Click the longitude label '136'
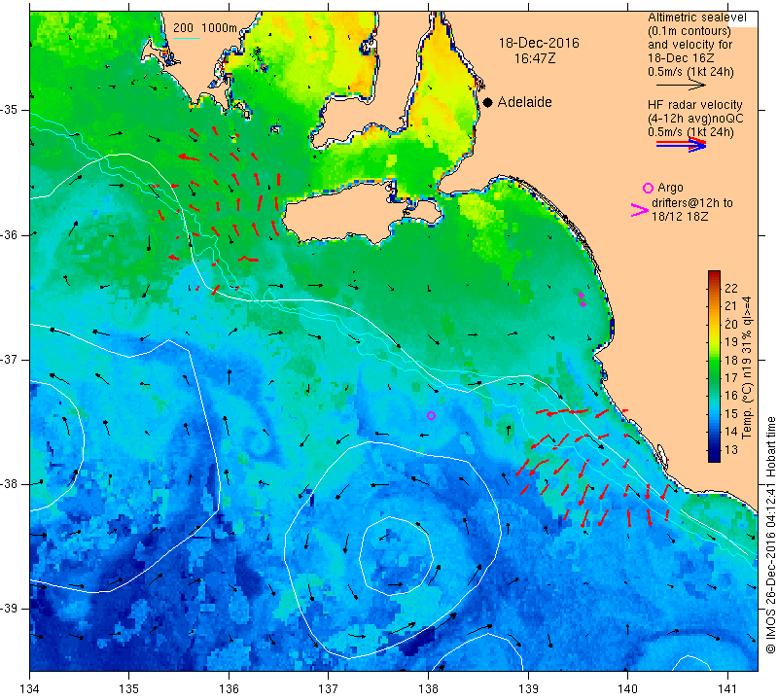The image size is (778, 700). [x=229, y=689]
